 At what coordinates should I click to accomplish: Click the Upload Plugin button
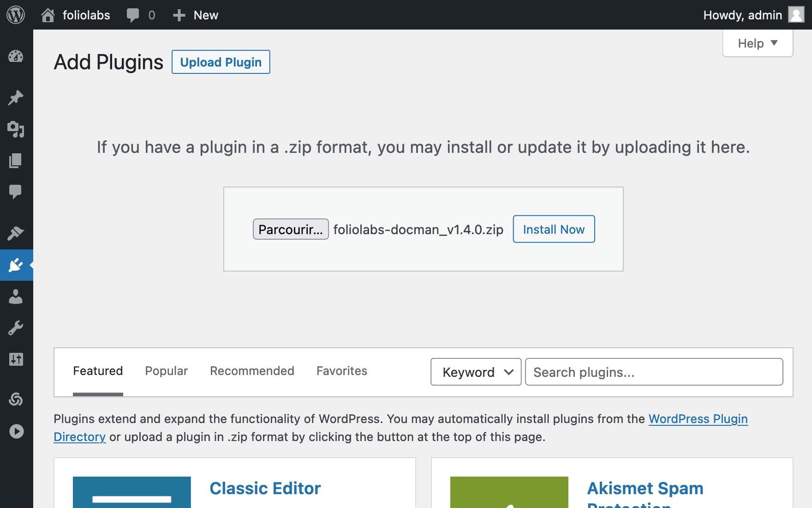221,62
